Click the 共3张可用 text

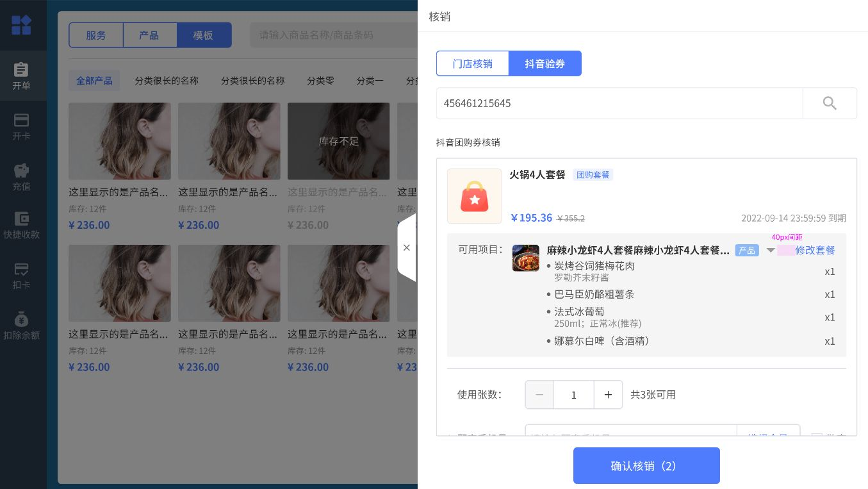tap(653, 395)
